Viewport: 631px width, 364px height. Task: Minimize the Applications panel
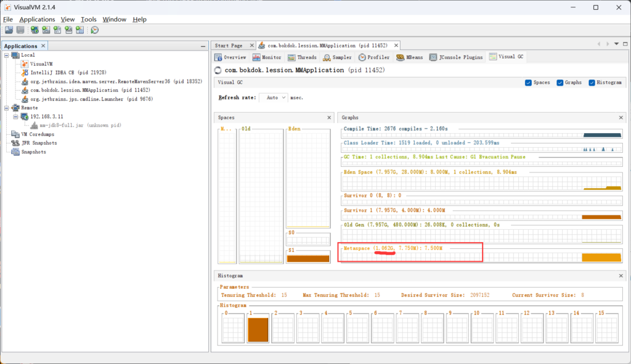203,46
